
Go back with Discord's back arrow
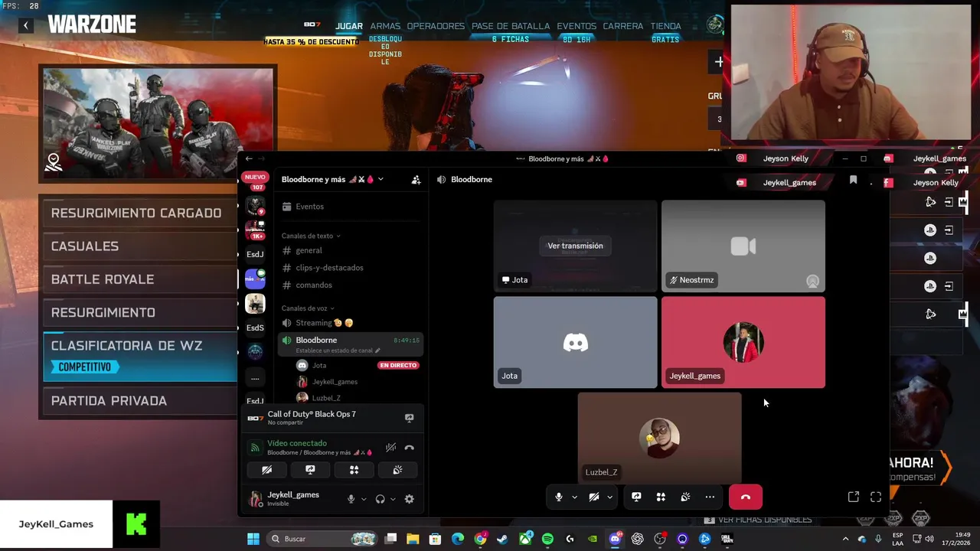point(248,158)
